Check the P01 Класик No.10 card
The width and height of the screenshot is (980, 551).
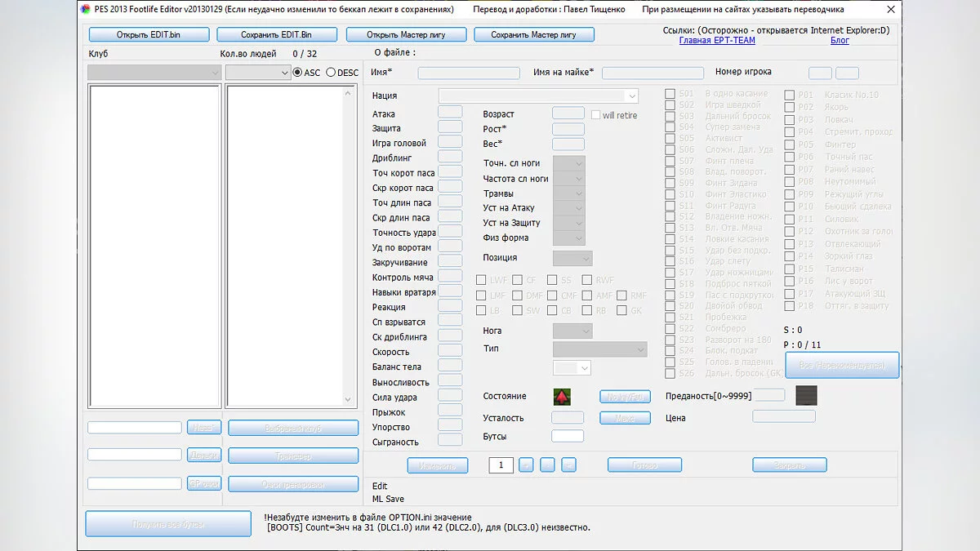click(789, 95)
